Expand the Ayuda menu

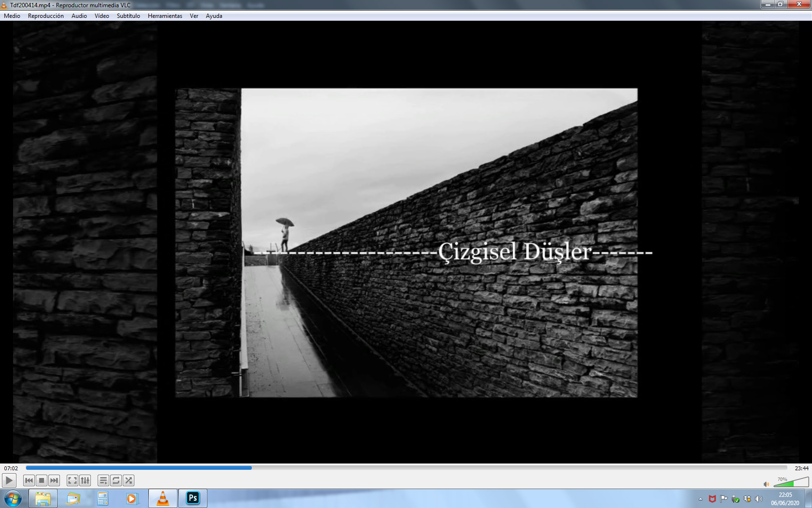coord(214,16)
